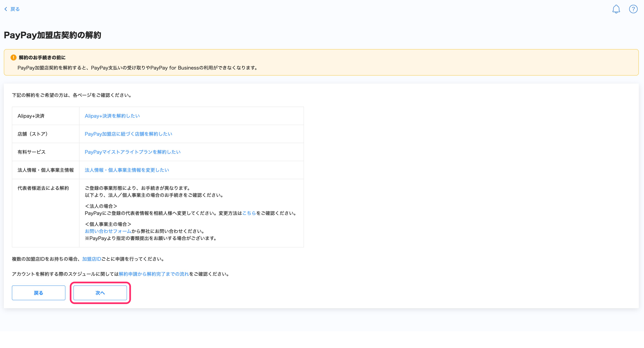Image resolution: width=644 pixels, height=348 pixels.
Task: Select the 有料サービス table cell
Action: click(x=45, y=152)
